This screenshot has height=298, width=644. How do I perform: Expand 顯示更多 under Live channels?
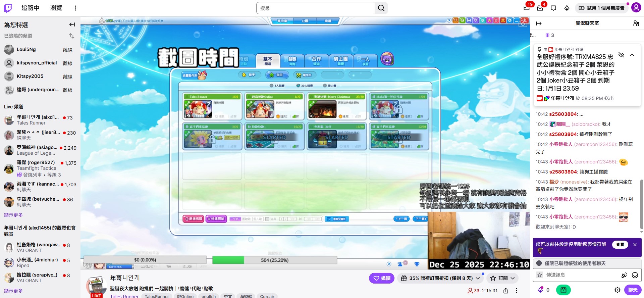tap(13, 215)
